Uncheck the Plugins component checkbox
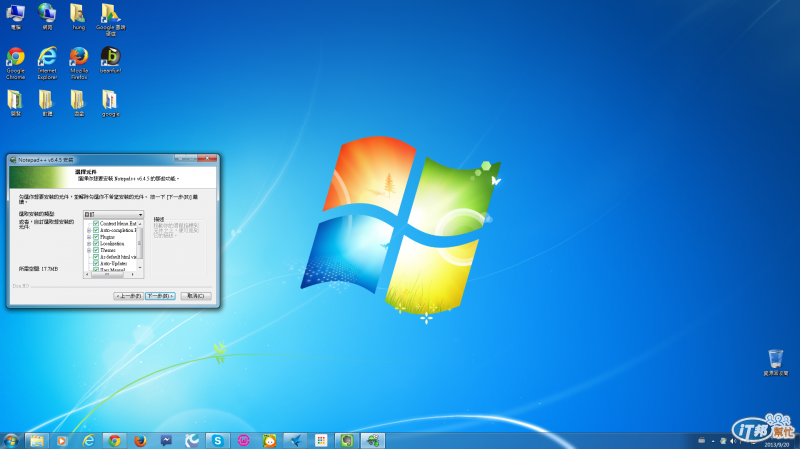 coord(96,237)
